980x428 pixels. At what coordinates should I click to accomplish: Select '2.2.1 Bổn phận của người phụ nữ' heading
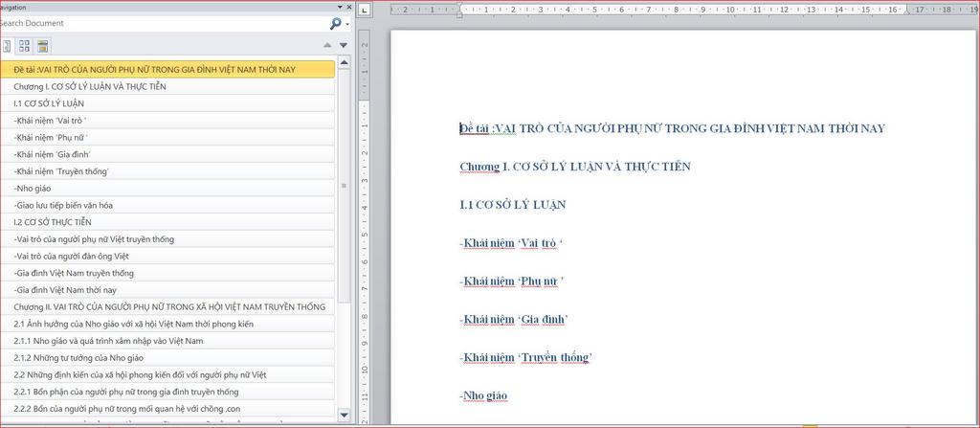[167, 391]
